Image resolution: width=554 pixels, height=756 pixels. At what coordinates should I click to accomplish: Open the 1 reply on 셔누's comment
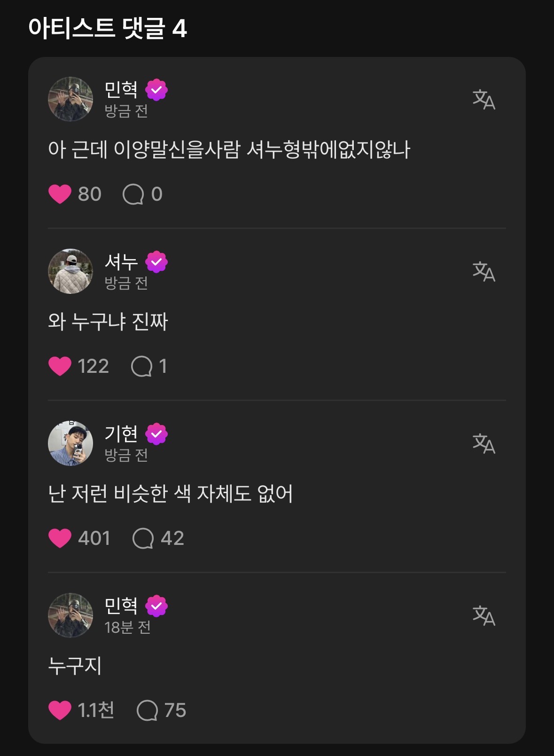[x=142, y=366]
